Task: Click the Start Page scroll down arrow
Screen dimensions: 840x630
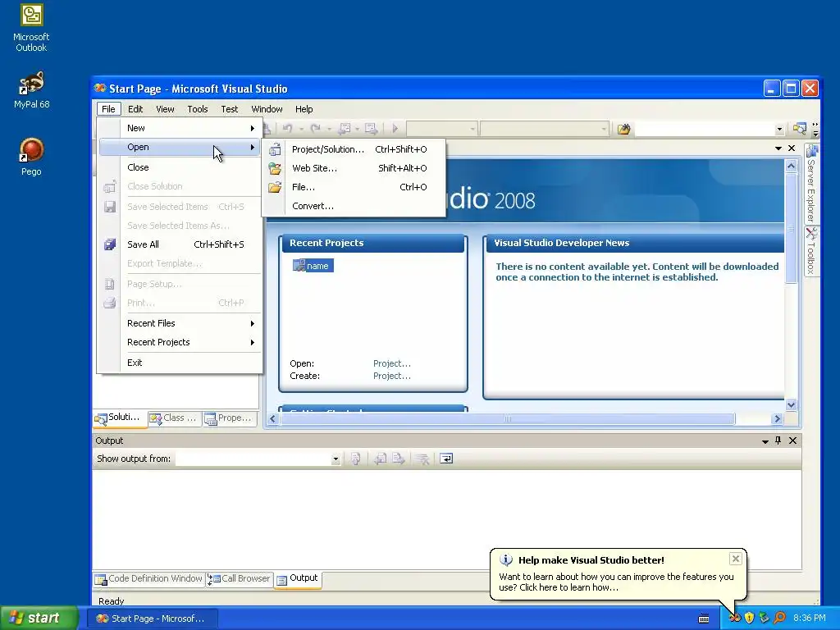Action: point(792,404)
